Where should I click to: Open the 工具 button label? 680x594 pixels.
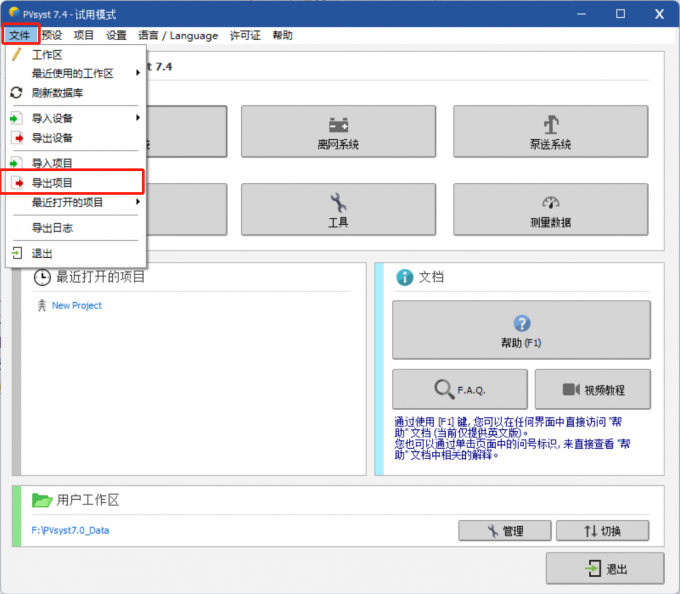coord(338,222)
